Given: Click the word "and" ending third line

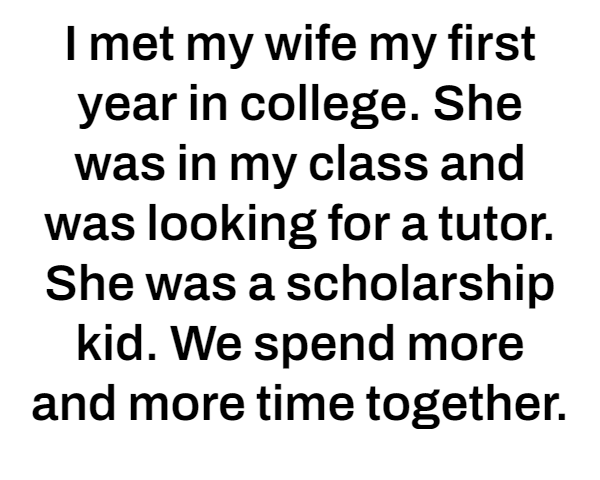Looking at the screenshot, I should click(482, 163).
